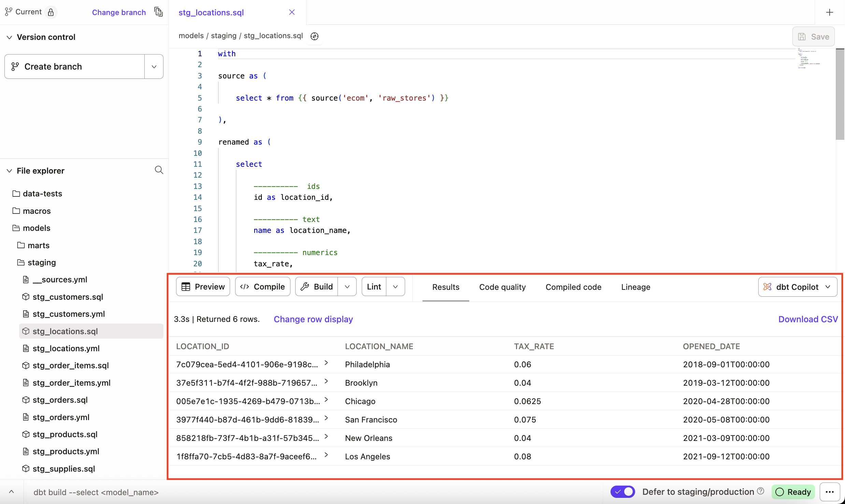The height and width of the screenshot is (504, 845).
Task: Open the Code quality tab
Action: pos(502,287)
